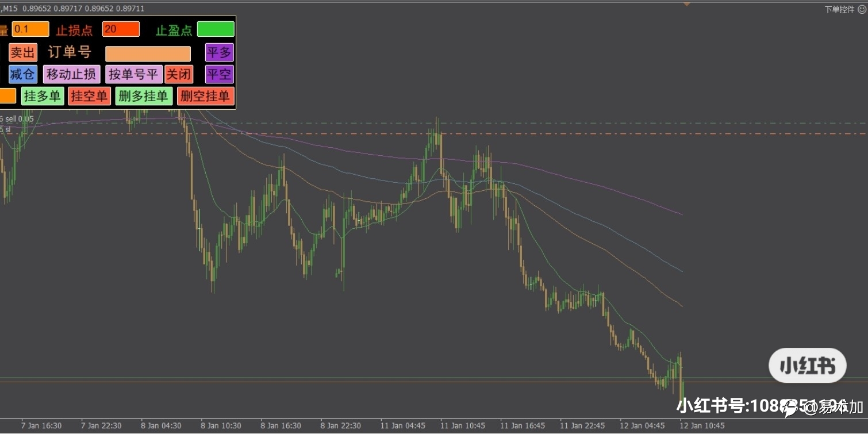Click the smiley face EA status icon

(x=862, y=9)
